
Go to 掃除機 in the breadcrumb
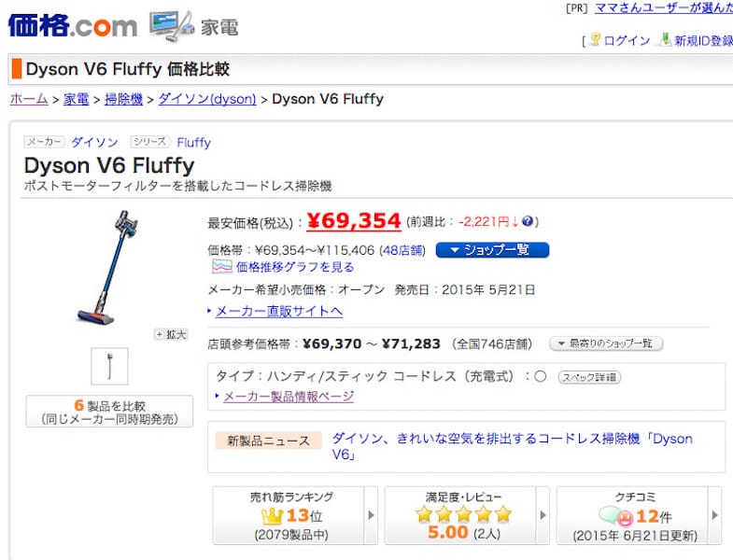pyautogui.click(x=123, y=99)
